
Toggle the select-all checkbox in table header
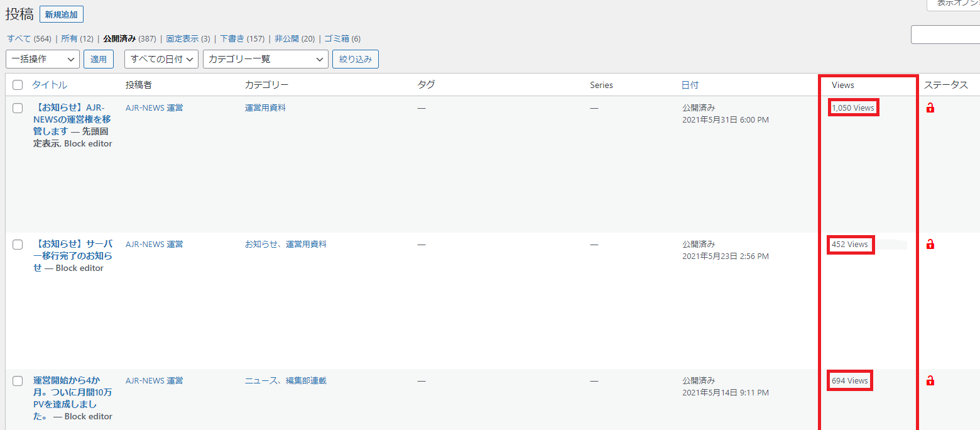click(18, 85)
